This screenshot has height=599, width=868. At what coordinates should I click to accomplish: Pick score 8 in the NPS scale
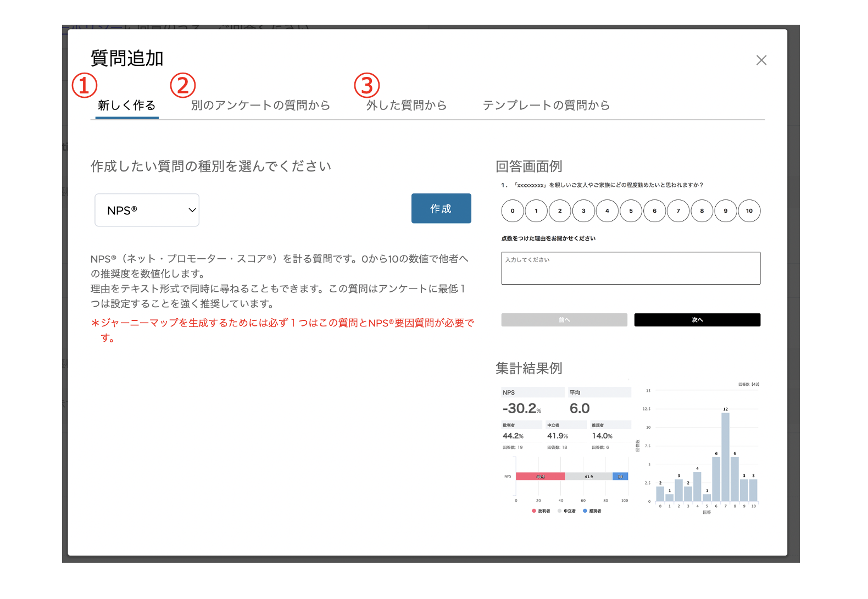[x=702, y=211]
